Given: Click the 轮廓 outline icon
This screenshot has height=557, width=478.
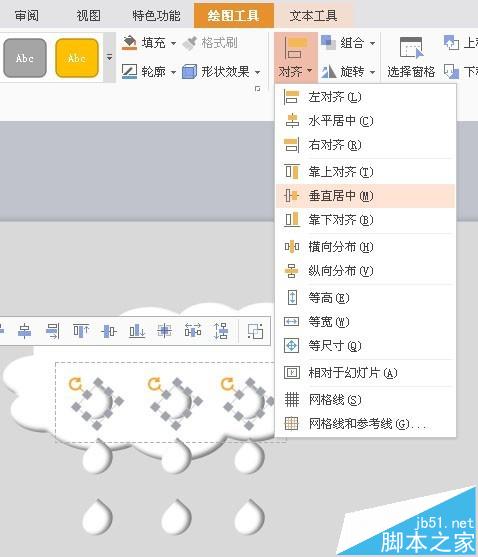Looking at the screenshot, I should pos(129,71).
